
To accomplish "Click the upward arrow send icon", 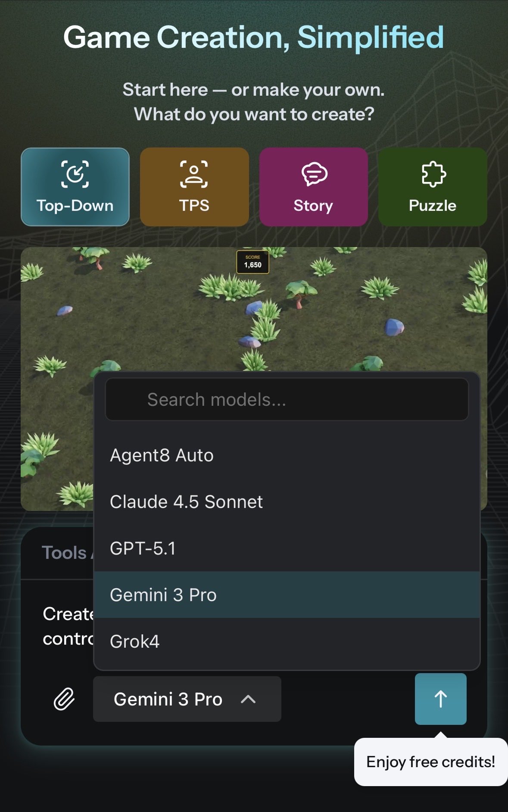I will click(440, 699).
